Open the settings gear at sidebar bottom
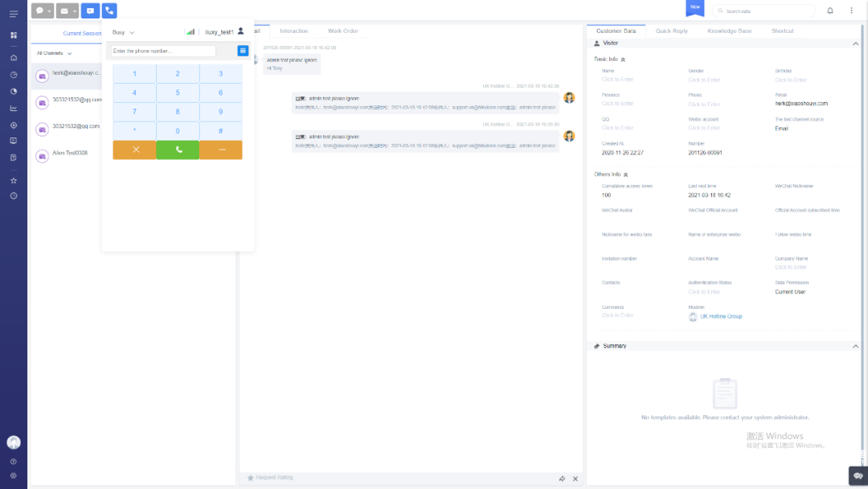 [14, 475]
